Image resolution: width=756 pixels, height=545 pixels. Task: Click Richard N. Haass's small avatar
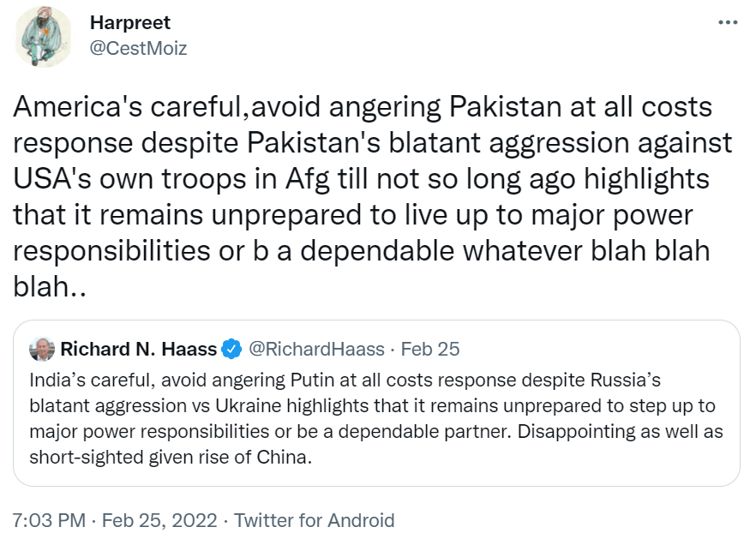(x=41, y=349)
